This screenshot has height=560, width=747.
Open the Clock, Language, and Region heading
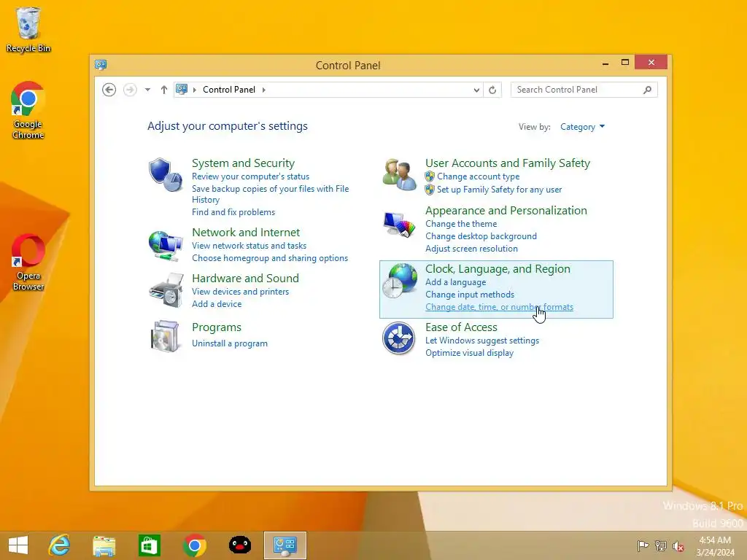coord(498,268)
